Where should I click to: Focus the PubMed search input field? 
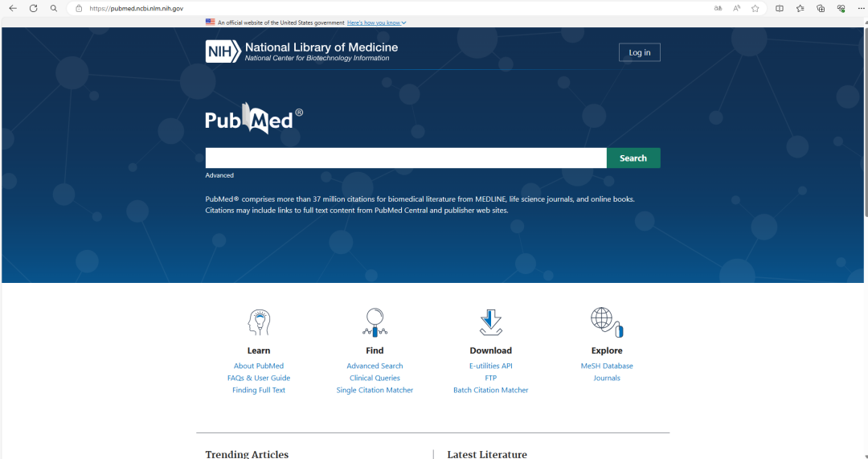[406, 158]
